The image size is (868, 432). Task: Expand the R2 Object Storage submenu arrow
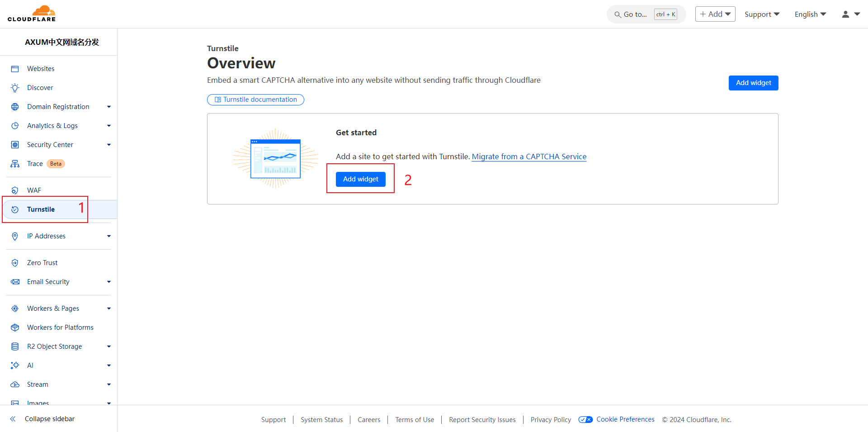(x=109, y=347)
